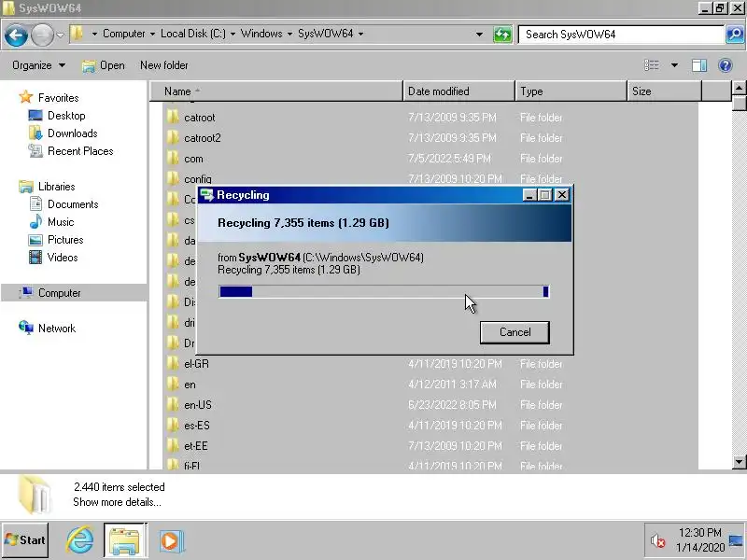Open the Organize menu
The width and height of the screenshot is (747, 560).
coord(38,65)
